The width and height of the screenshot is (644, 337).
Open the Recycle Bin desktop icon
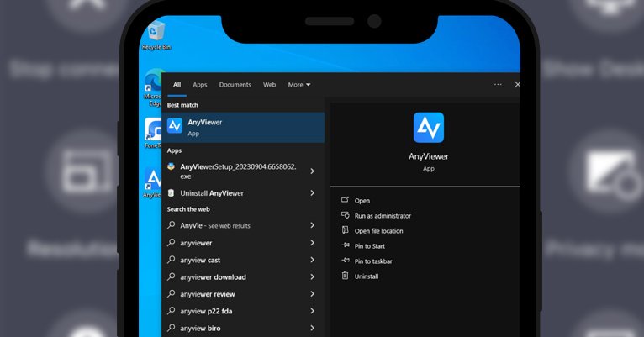tap(156, 36)
